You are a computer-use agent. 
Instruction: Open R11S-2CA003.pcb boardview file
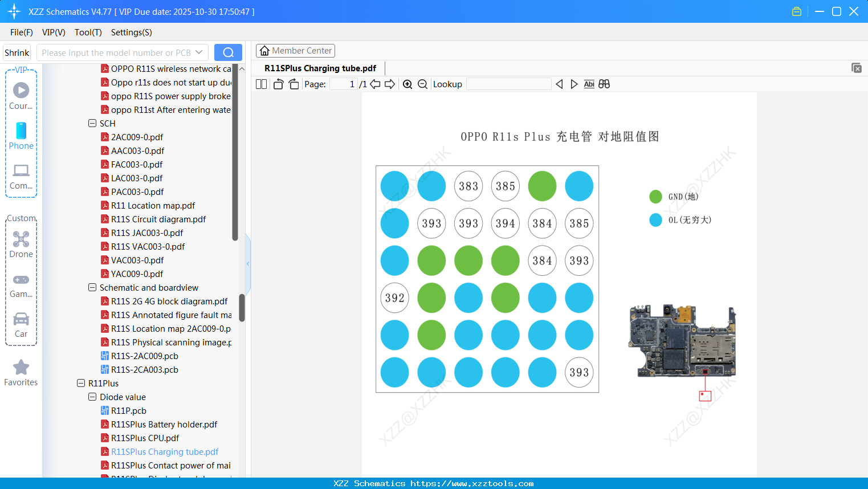144,370
